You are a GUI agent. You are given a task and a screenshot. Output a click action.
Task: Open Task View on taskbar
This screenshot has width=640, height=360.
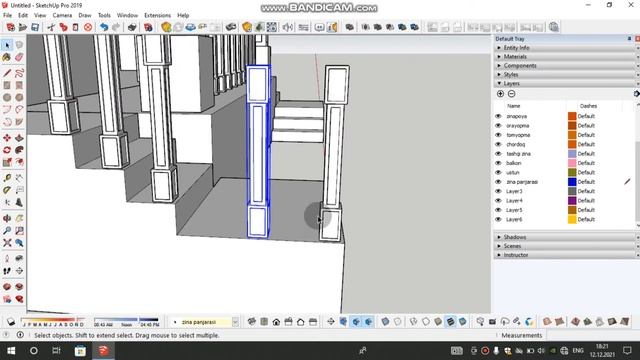(56, 351)
